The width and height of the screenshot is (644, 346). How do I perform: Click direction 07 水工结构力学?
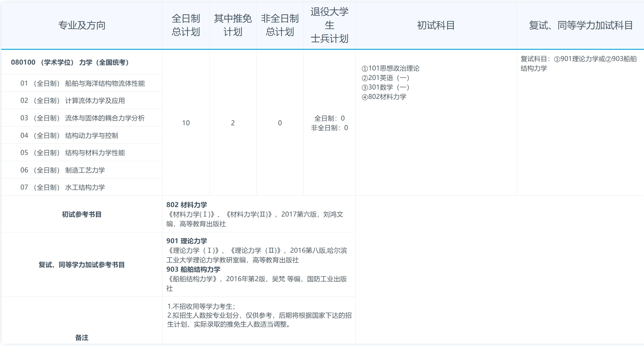[68, 187]
